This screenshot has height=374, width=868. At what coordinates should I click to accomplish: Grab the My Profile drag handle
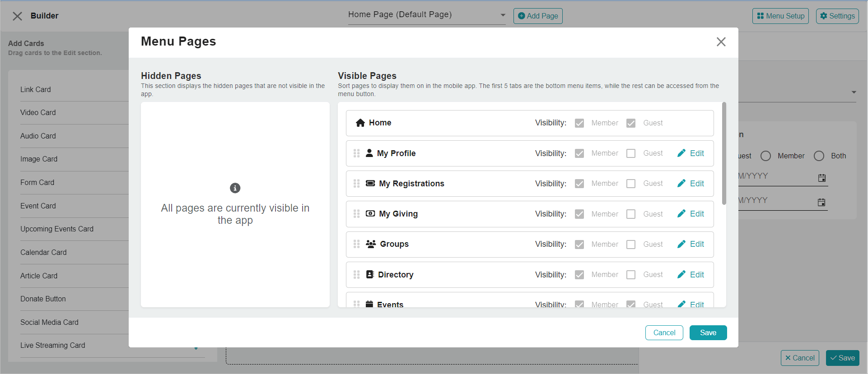click(x=357, y=153)
